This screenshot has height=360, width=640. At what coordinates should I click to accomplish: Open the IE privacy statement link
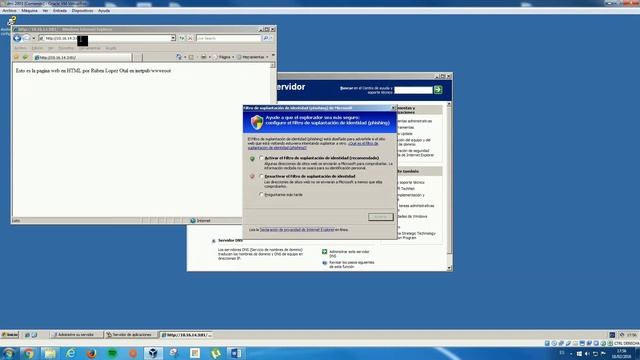tap(297, 230)
